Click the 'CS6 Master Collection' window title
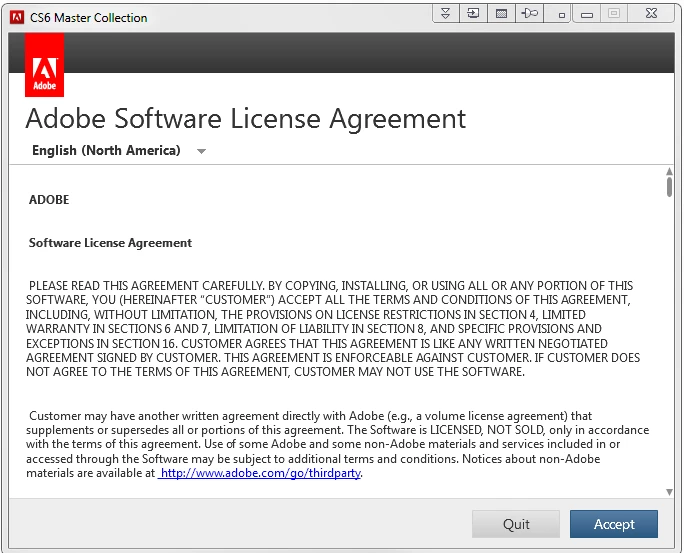This screenshot has width=684, height=553. pyautogui.click(x=89, y=18)
